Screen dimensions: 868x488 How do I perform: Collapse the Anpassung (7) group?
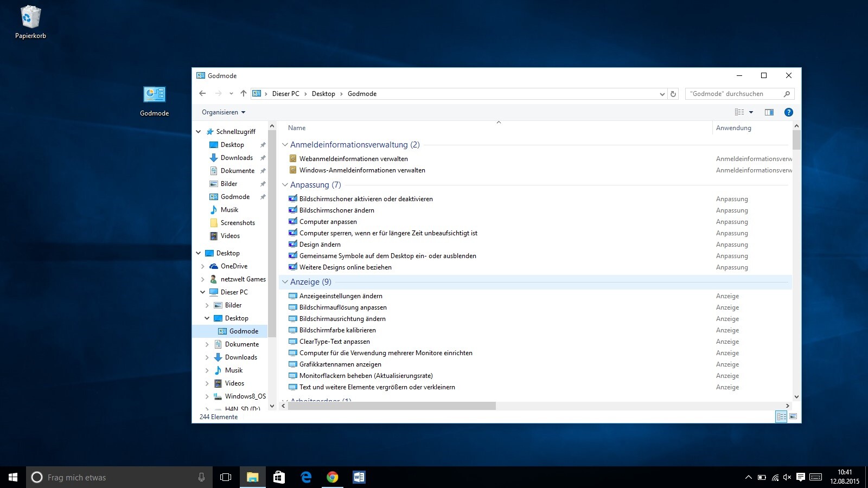click(x=285, y=185)
